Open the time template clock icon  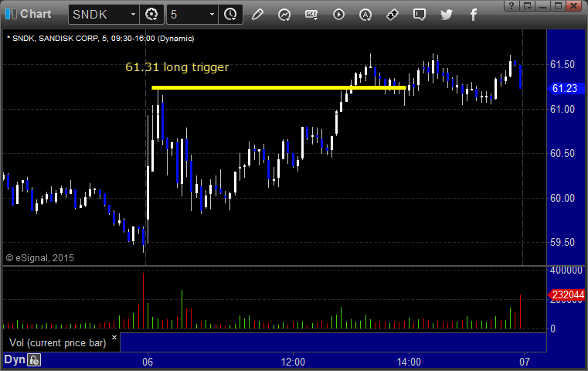[230, 15]
